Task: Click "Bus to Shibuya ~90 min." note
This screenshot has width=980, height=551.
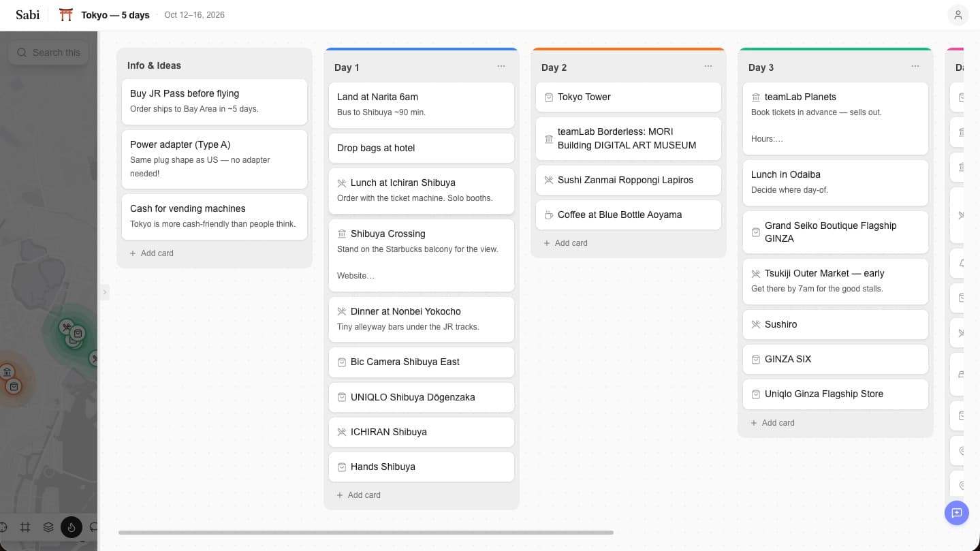Action: [x=381, y=112]
